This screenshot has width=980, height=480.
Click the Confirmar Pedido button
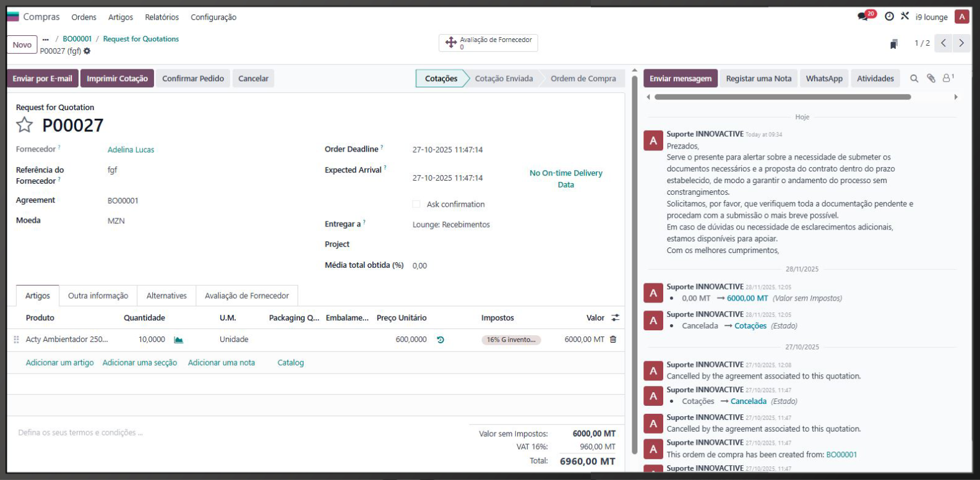(193, 79)
